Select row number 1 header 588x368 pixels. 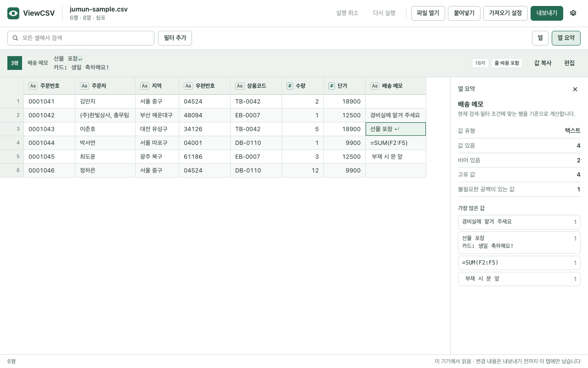point(12,102)
